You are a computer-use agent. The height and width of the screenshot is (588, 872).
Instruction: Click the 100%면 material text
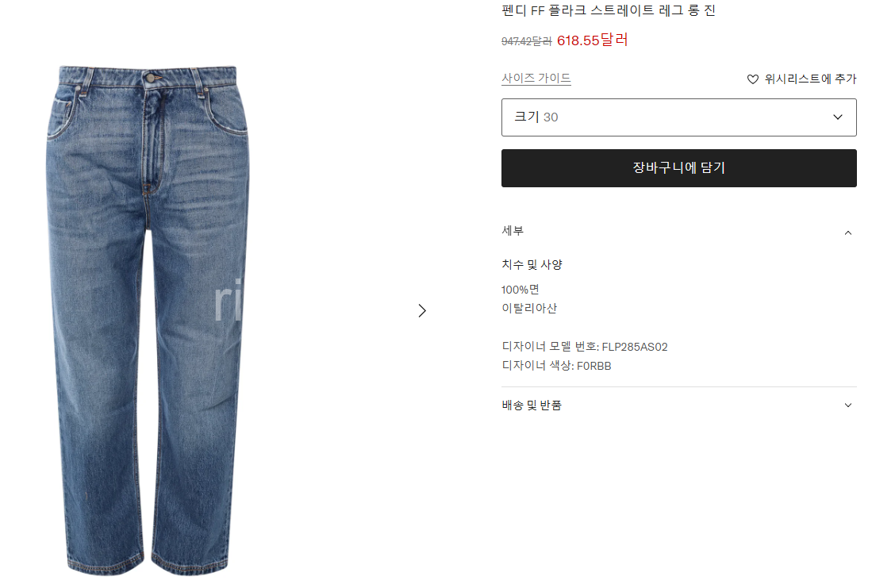click(520, 290)
